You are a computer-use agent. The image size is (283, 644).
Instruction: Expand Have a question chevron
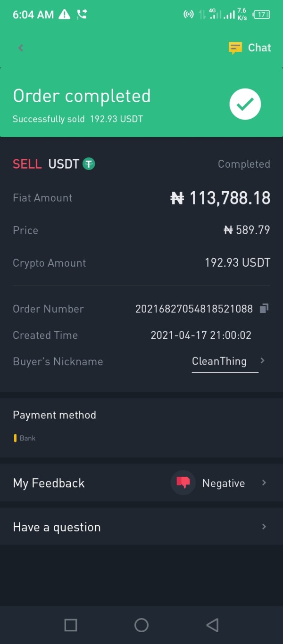coord(264,527)
